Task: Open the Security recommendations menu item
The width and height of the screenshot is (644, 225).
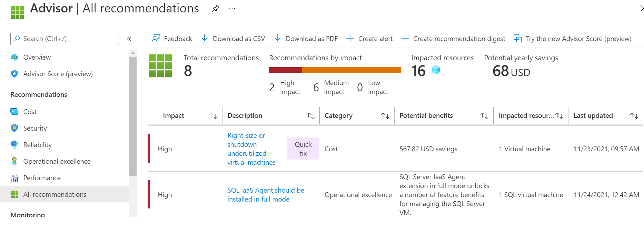Action: coord(35,128)
